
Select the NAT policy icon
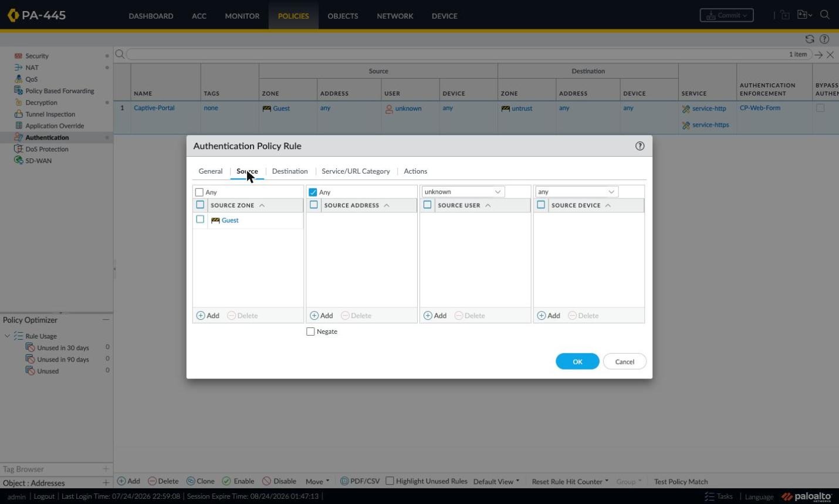click(18, 67)
